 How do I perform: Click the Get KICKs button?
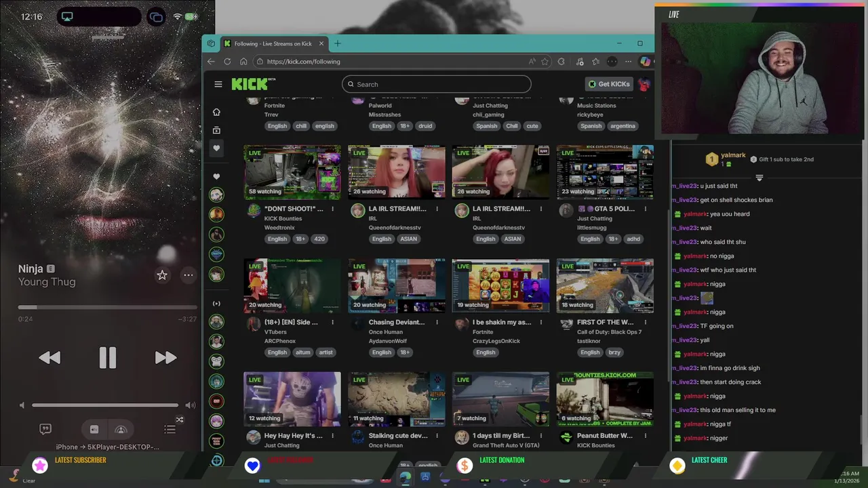[609, 84]
